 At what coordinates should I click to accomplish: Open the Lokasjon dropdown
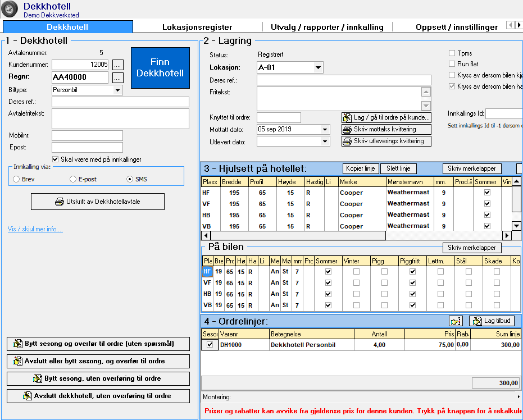click(x=319, y=67)
